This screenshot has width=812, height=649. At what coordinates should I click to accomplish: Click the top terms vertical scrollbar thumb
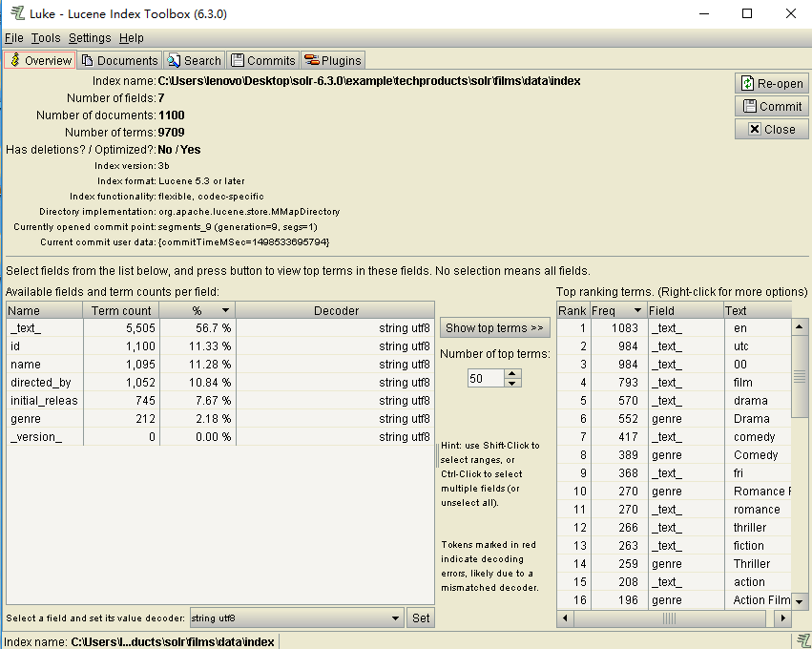[799, 377]
